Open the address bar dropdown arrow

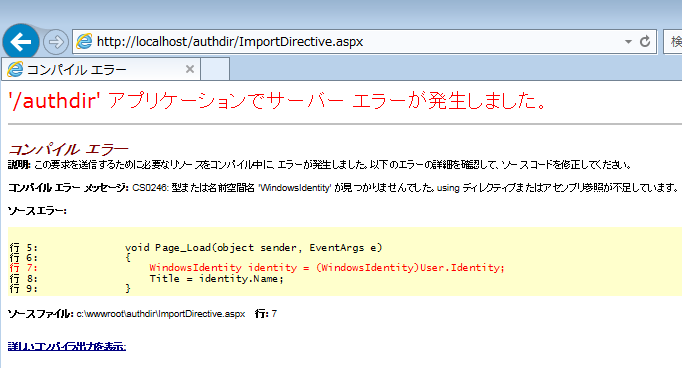click(628, 42)
